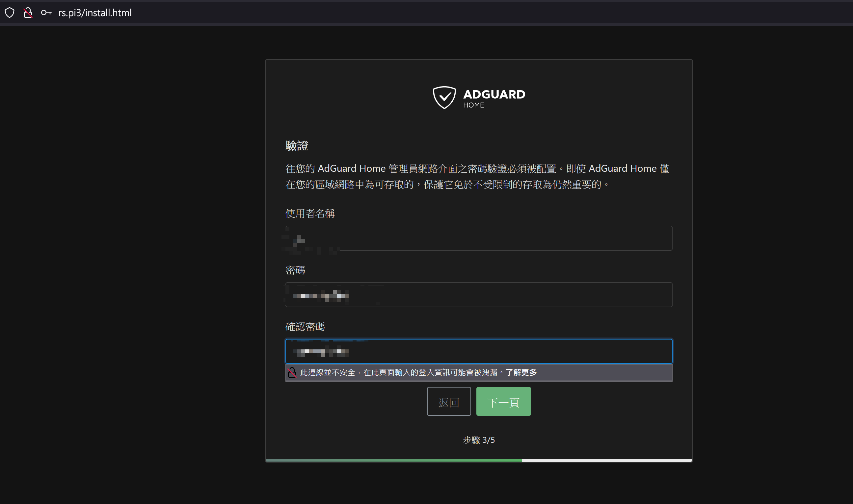
Task: Click the setup progress bar
Action: (478, 461)
